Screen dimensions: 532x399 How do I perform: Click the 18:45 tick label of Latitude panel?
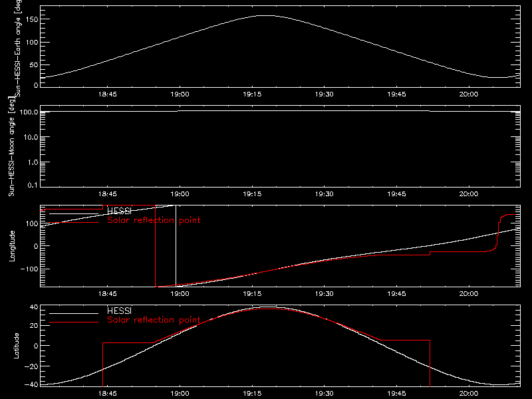pyautogui.click(x=108, y=394)
